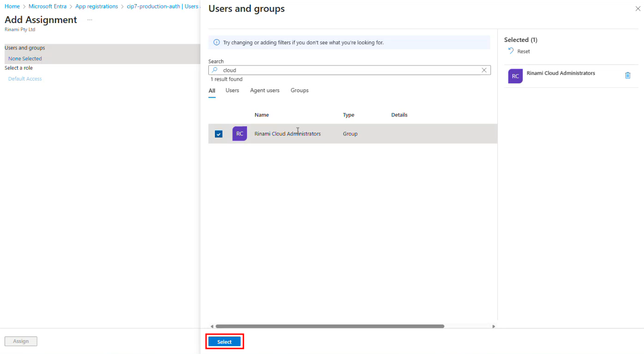Open the Home breadcrumb

click(x=12, y=6)
